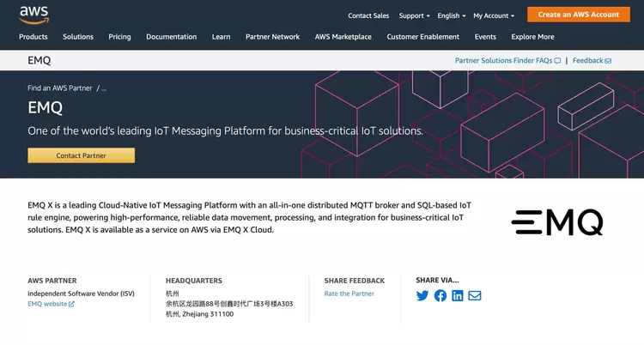
Task: Click the EMQ company logo
Action: point(557,222)
